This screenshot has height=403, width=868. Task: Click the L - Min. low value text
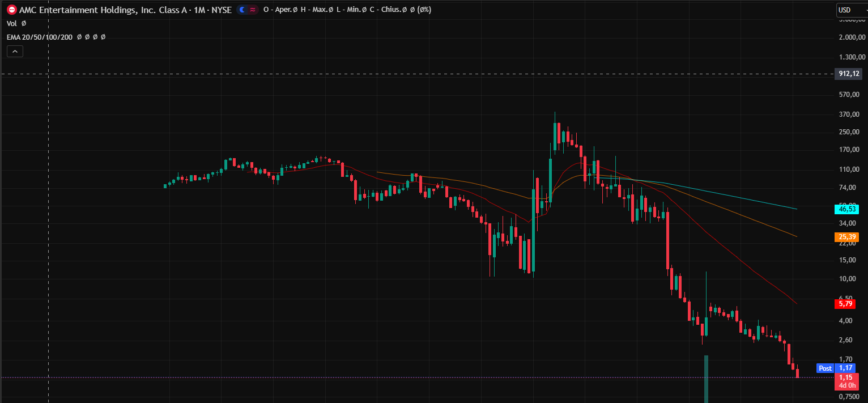pyautogui.click(x=352, y=10)
